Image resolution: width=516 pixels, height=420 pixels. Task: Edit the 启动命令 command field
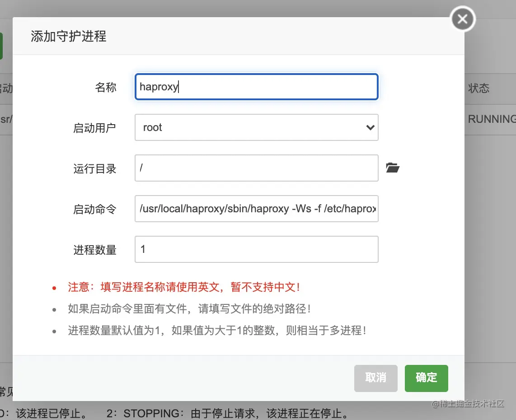(x=256, y=209)
